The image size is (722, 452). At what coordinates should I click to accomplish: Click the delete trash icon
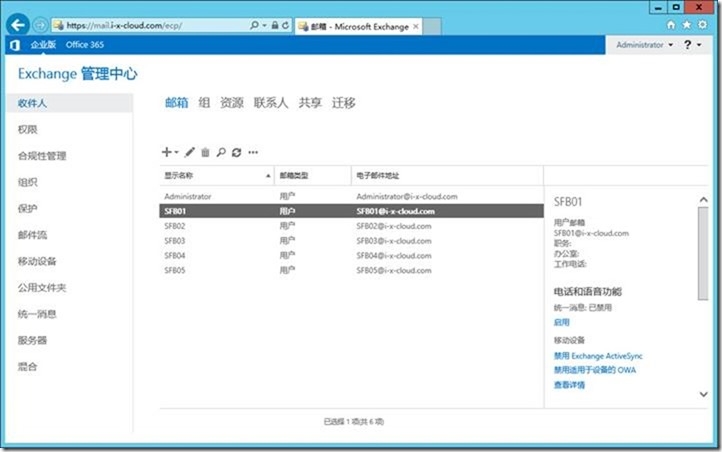pyautogui.click(x=205, y=152)
